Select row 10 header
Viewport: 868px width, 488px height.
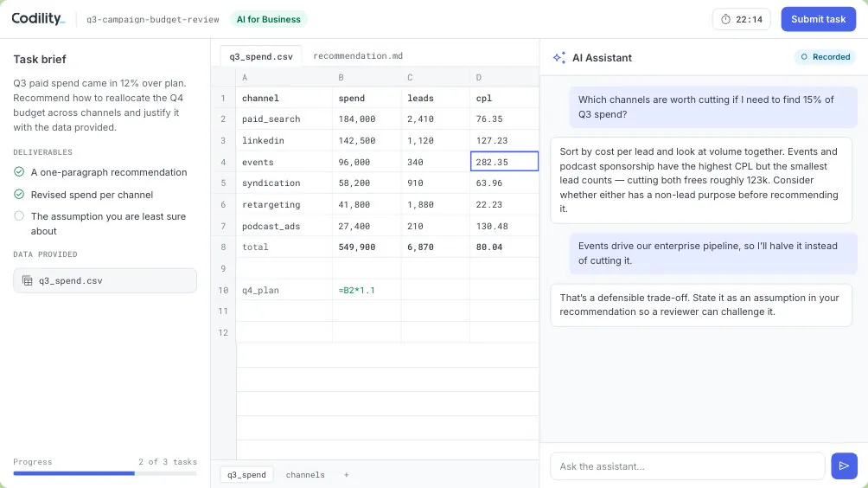pos(223,290)
